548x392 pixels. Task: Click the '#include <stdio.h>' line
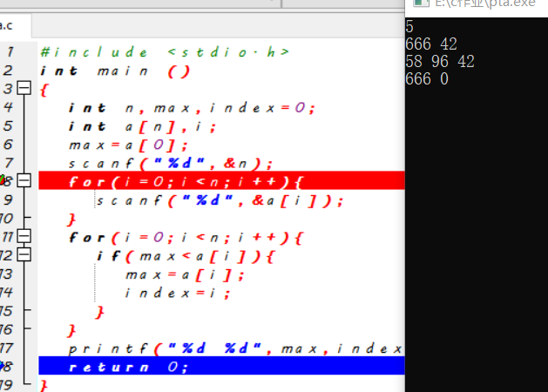coord(165,52)
